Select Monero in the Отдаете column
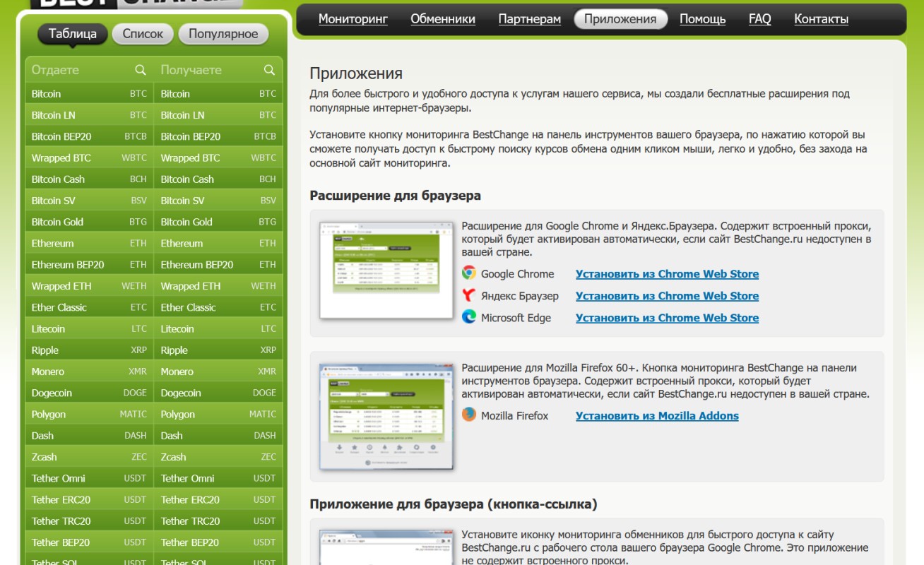 [89, 371]
